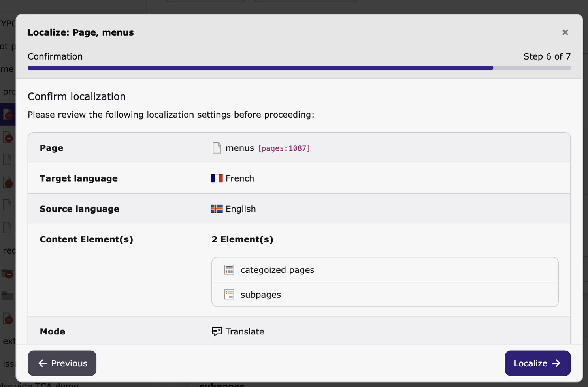Click the wizard progress bar
Viewport: 588px width, 387px height.
click(299, 68)
